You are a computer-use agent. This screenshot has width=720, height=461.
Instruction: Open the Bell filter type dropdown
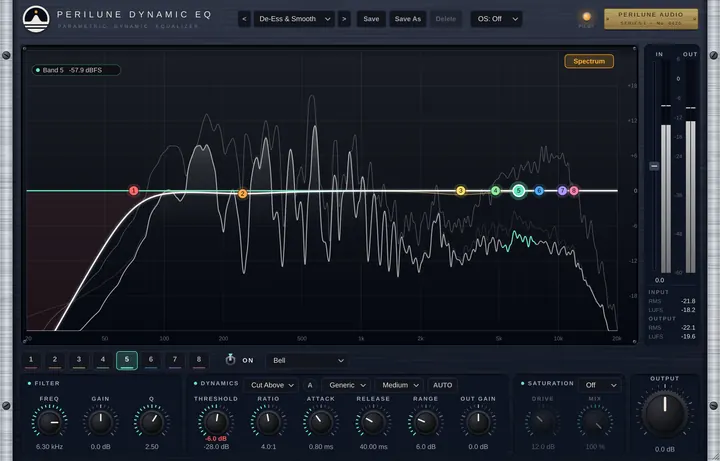pyautogui.click(x=307, y=360)
